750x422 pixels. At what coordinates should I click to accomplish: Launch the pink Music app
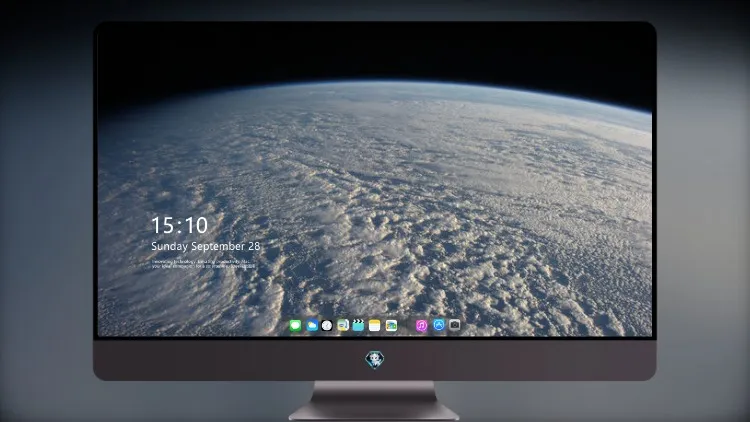(421, 326)
